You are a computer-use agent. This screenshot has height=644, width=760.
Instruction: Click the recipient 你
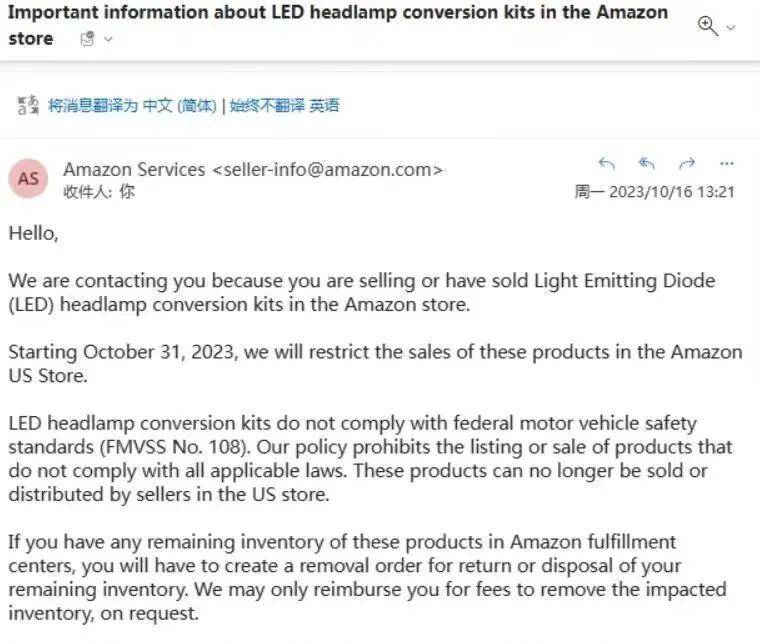[x=127, y=191]
